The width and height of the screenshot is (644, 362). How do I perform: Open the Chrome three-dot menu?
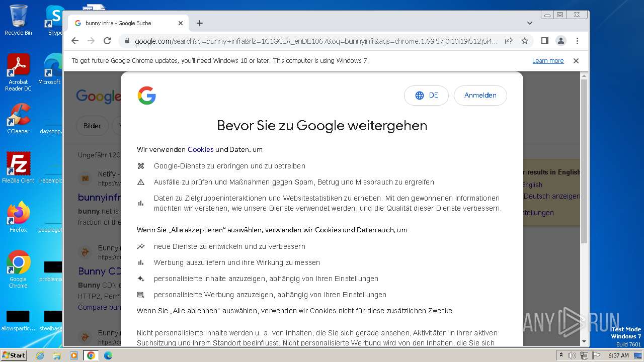click(x=577, y=41)
